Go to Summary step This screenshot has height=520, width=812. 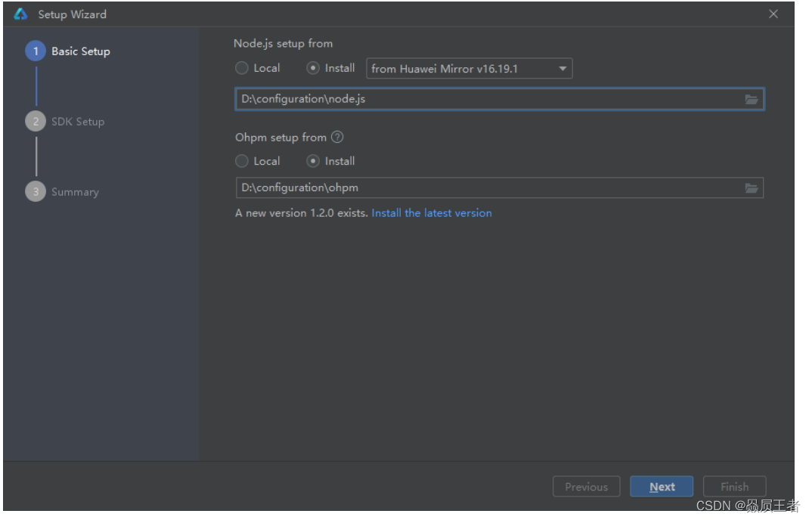tap(62, 192)
